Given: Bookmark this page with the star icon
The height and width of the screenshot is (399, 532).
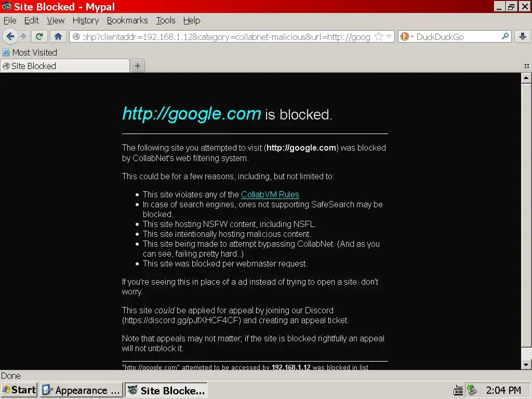Looking at the screenshot, I should pyautogui.click(x=379, y=37).
